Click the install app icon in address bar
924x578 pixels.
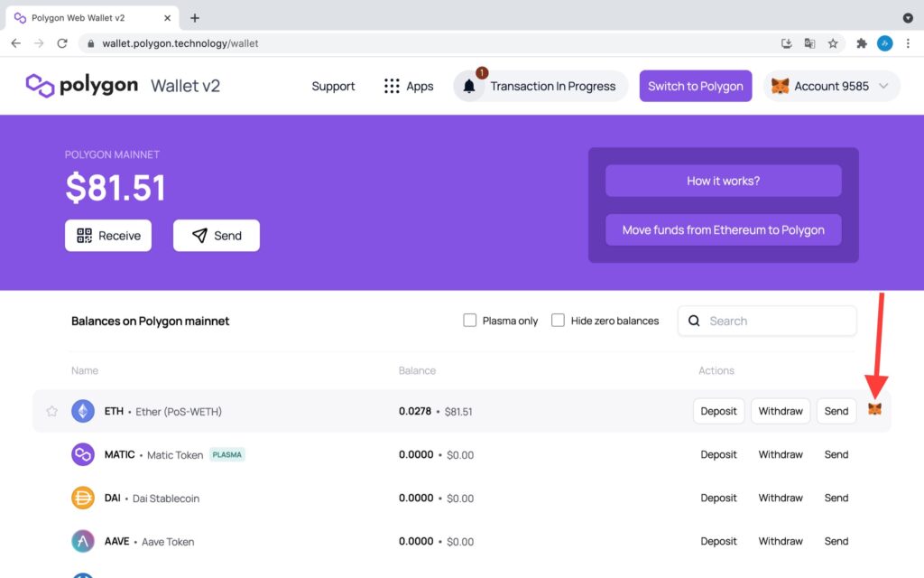tap(786, 43)
